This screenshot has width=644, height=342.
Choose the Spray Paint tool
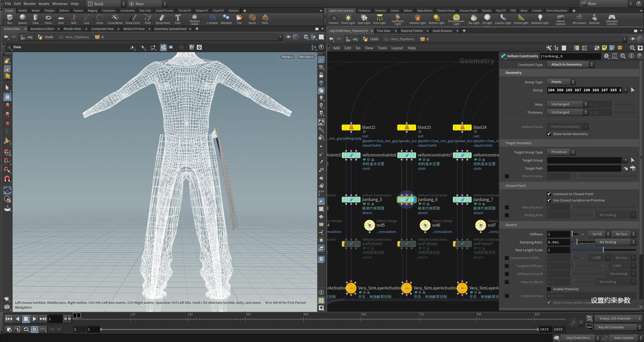pos(163,19)
